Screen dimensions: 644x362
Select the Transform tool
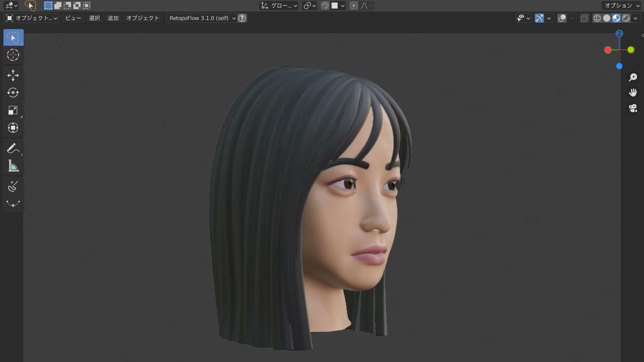coord(13,128)
